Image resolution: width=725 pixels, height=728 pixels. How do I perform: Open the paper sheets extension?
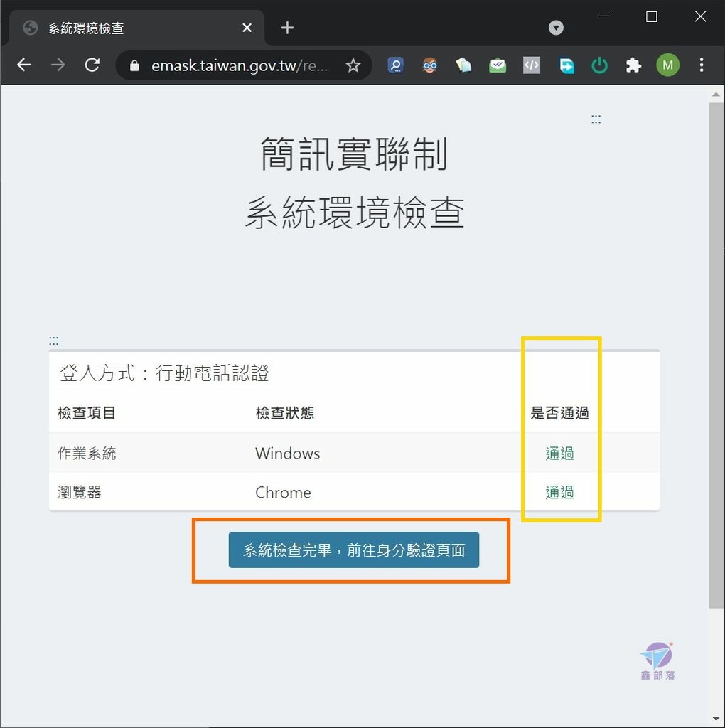coord(463,65)
